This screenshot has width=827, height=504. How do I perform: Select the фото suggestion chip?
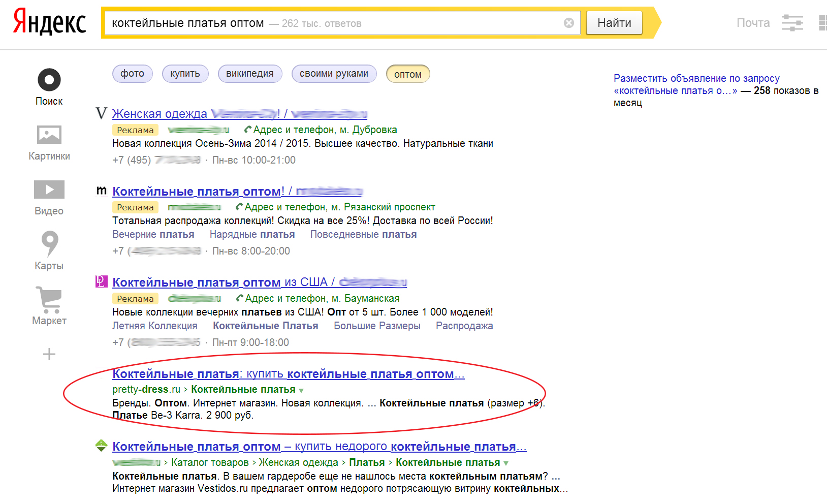132,74
